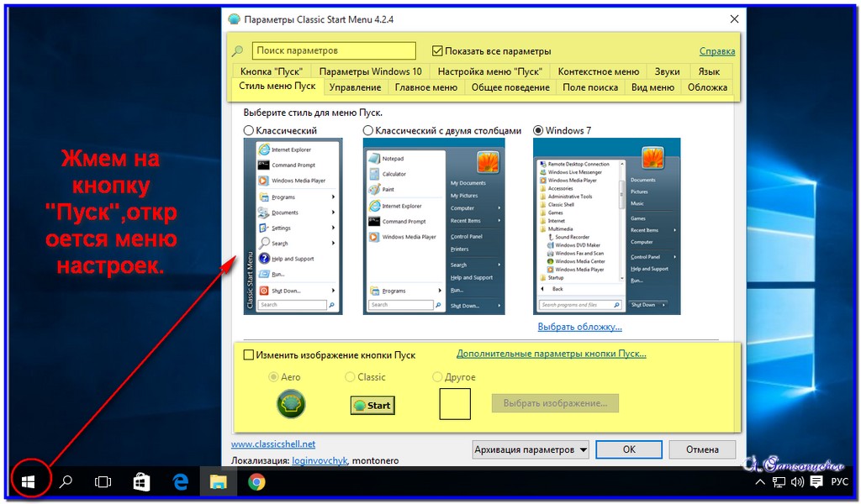Open Дополнительные параметры кнопки Пуск link
Screen dimensions: 861x504
pos(552,354)
